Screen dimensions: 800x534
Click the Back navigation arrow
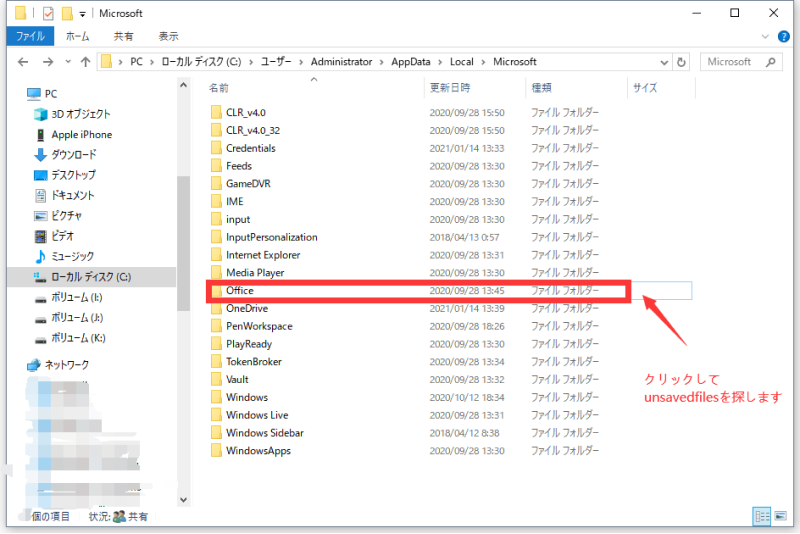pos(23,62)
